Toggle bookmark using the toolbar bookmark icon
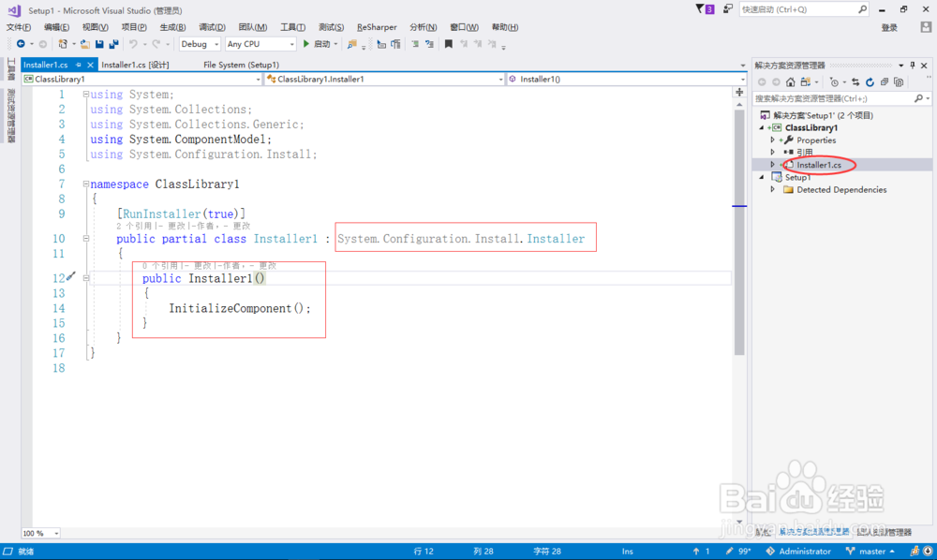The width and height of the screenshot is (937, 560). pyautogui.click(x=448, y=44)
